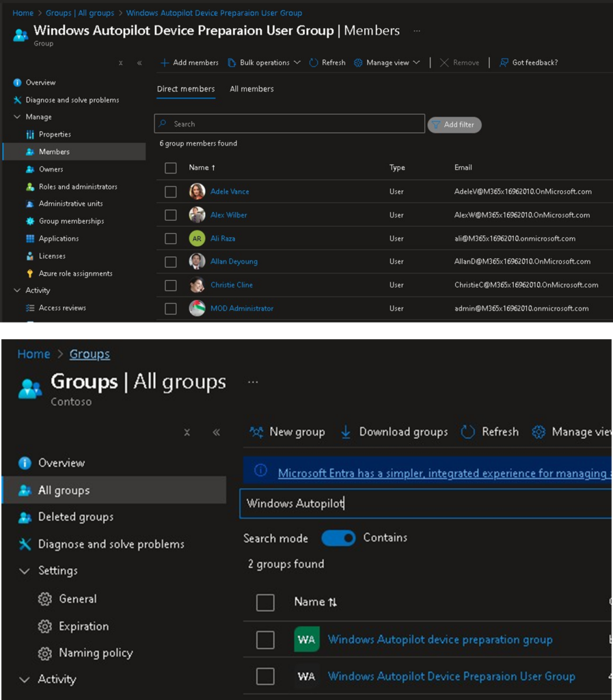Click Adele Vance's profile picture
The image size is (613, 700).
click(x=197, y=192)
